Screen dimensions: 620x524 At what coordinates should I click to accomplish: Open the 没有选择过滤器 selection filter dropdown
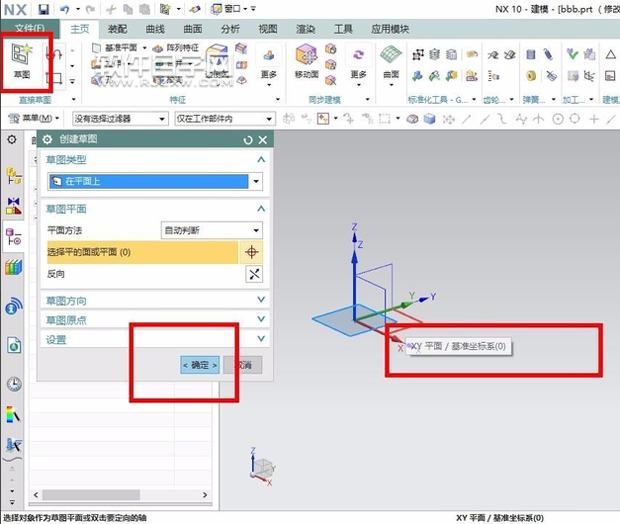click(119, 119)
